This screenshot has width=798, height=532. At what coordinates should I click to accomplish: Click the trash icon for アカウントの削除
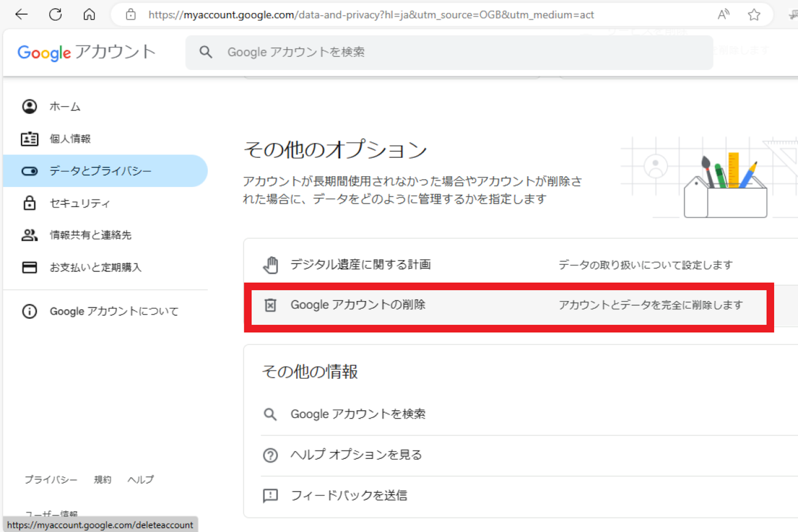(270, 305)
